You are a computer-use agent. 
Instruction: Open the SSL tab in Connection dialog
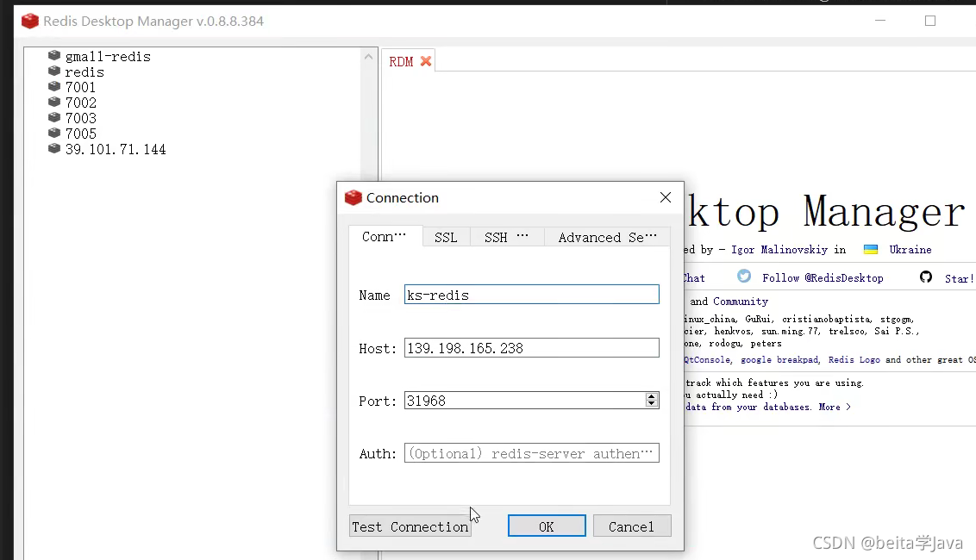446,237
